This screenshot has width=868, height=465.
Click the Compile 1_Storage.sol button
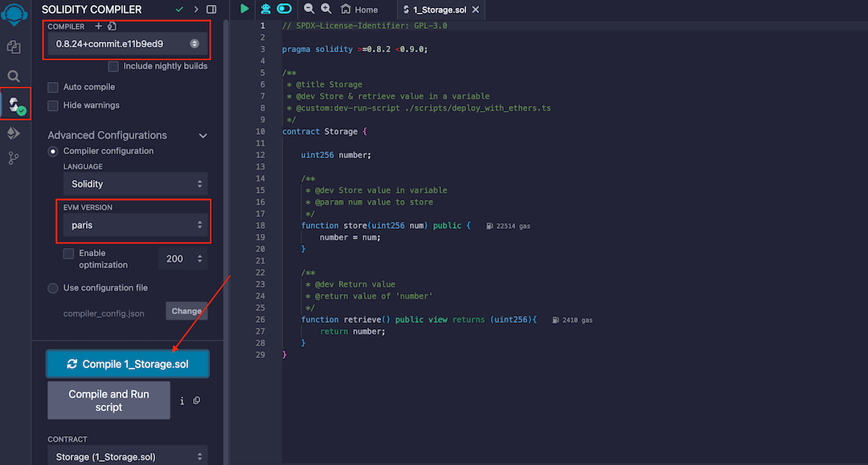pyautogui.click(x=127, y=363)
